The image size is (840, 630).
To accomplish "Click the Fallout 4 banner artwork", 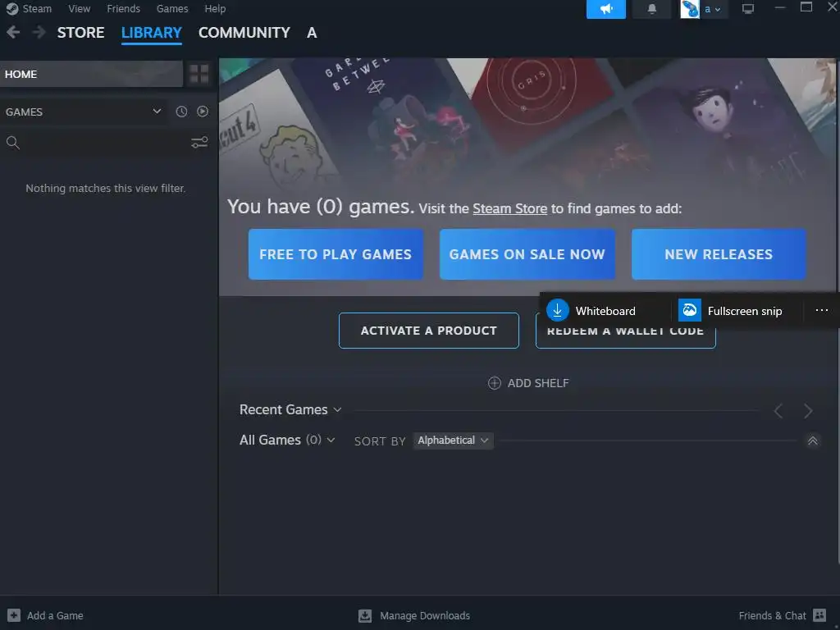I will tap(273, 139).
